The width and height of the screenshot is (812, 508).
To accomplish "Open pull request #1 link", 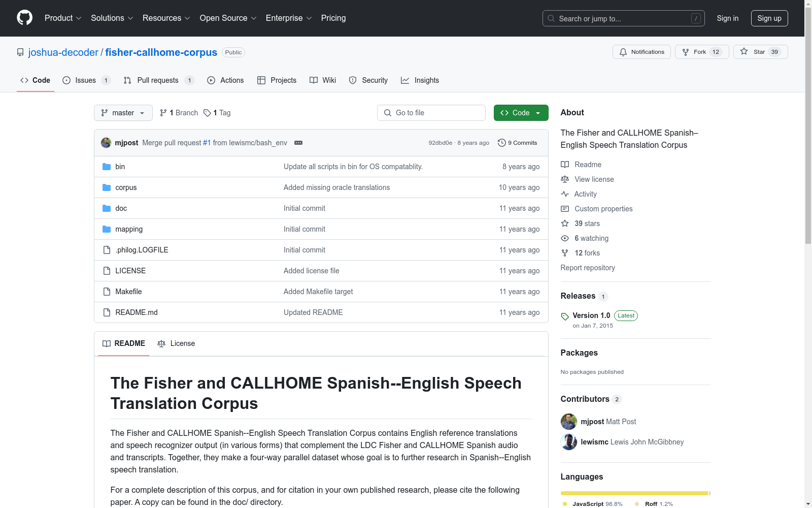I will click(x=207, y=143).
